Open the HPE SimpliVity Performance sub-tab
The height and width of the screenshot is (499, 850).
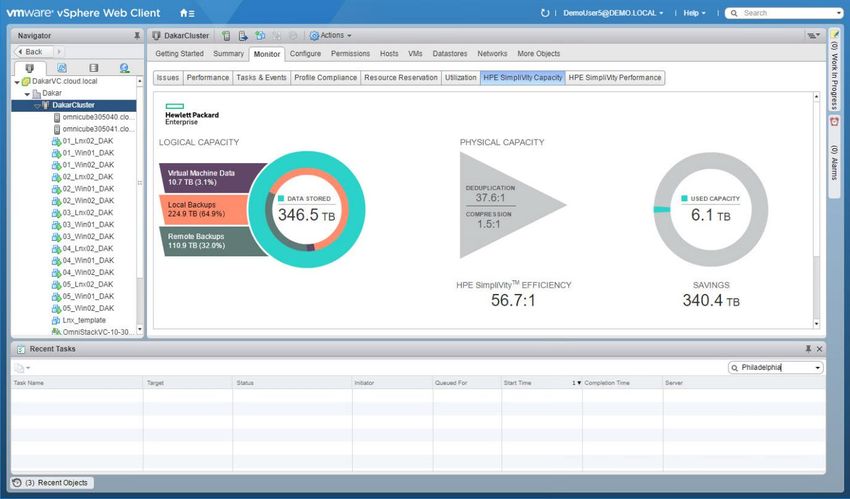coord(615,77)
